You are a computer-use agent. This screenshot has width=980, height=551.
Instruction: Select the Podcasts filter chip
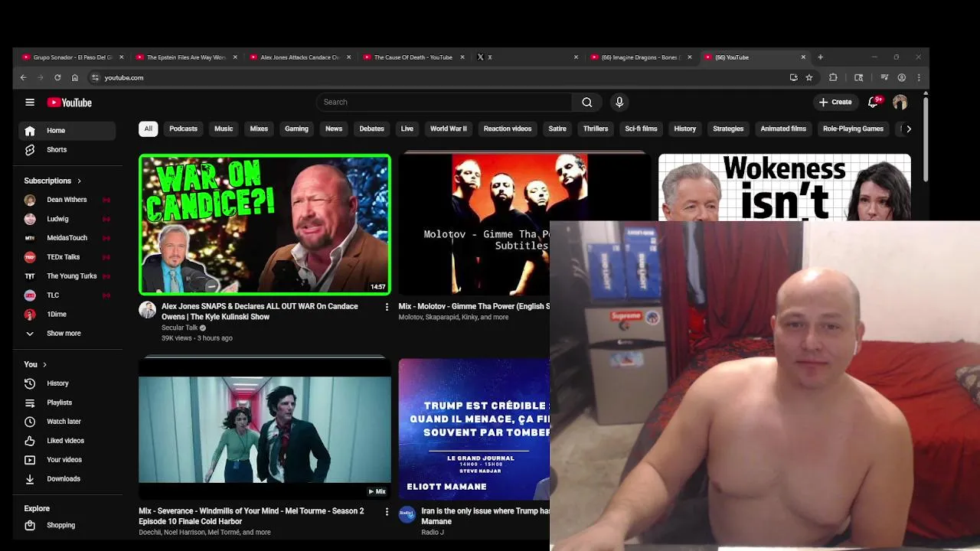point(183,129)
